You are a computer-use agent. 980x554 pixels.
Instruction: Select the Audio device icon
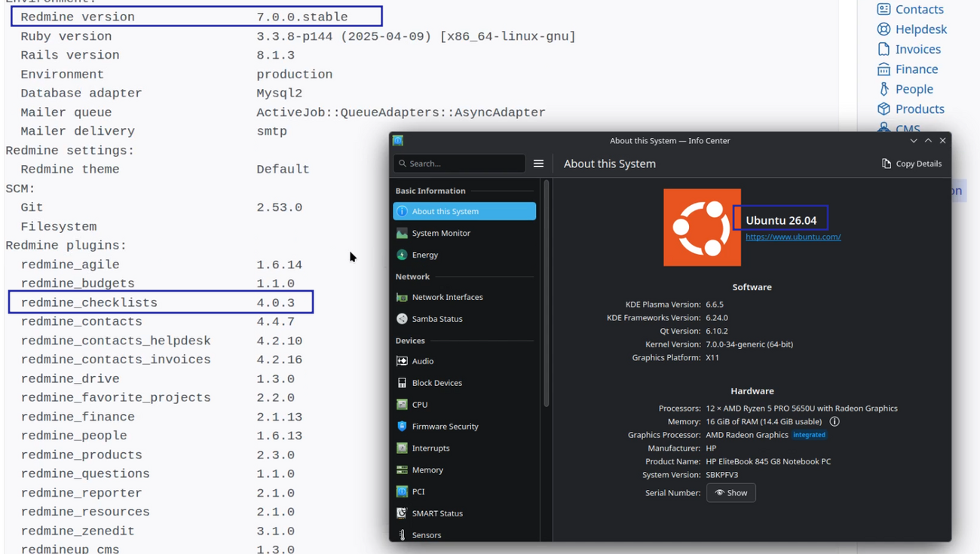402,361
